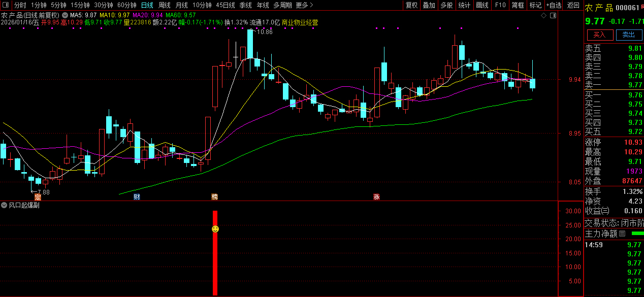644x297 pixels.
Task: Open F10 company information
Action: (x=500, y=5)
